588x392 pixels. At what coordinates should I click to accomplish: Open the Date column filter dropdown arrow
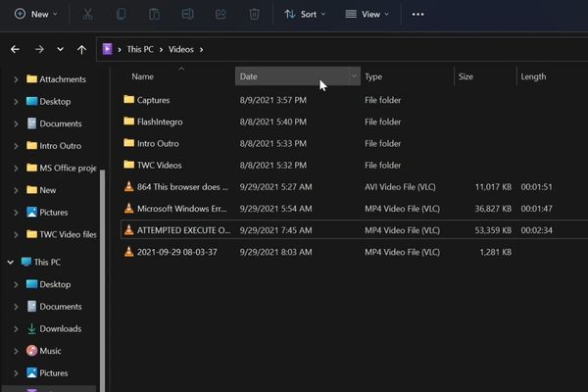pos(354,76)
